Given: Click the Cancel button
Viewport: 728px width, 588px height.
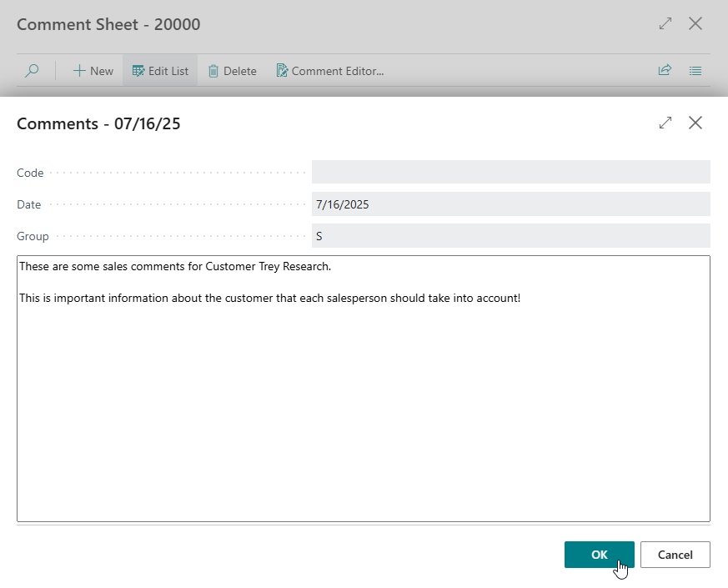Looking at the screenshot, I should coord(675,555).
